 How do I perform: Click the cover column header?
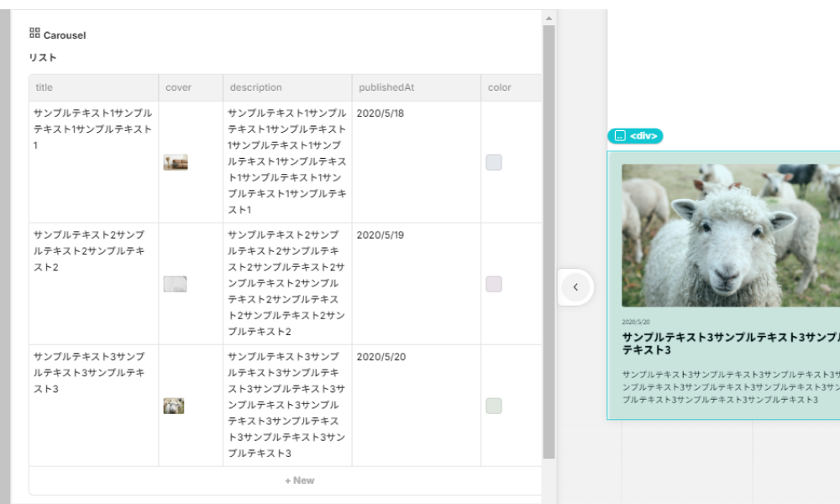(178, 87)
